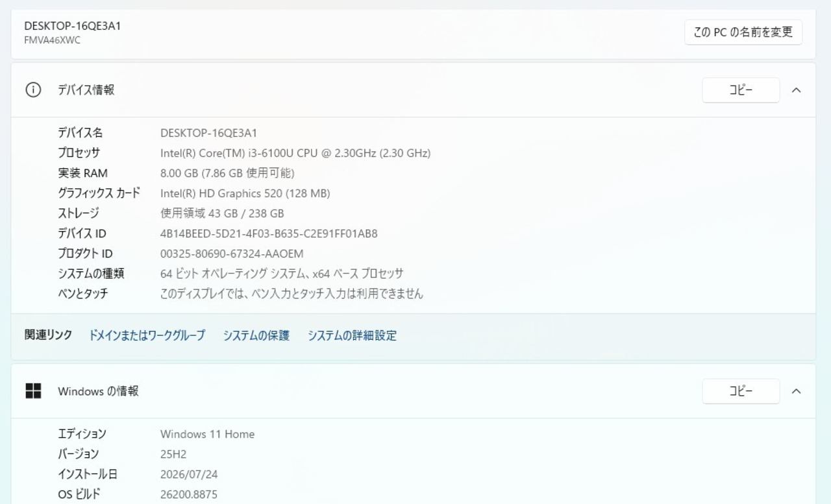Copy device info with デバイス情報 コピー button
Viewport: 831px width, 504px height.
[x=741, y=90]
